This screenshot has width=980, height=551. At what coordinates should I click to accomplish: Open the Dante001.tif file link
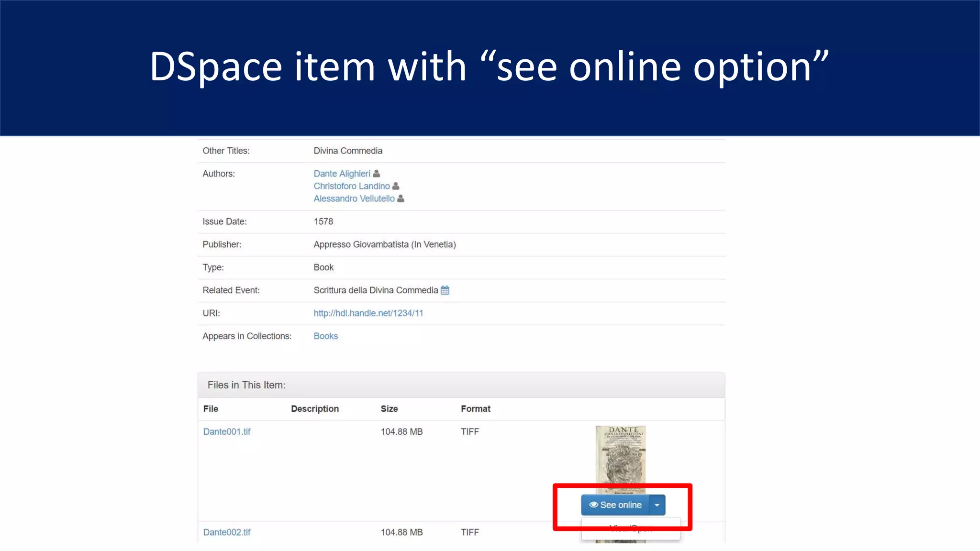(227, 431)
